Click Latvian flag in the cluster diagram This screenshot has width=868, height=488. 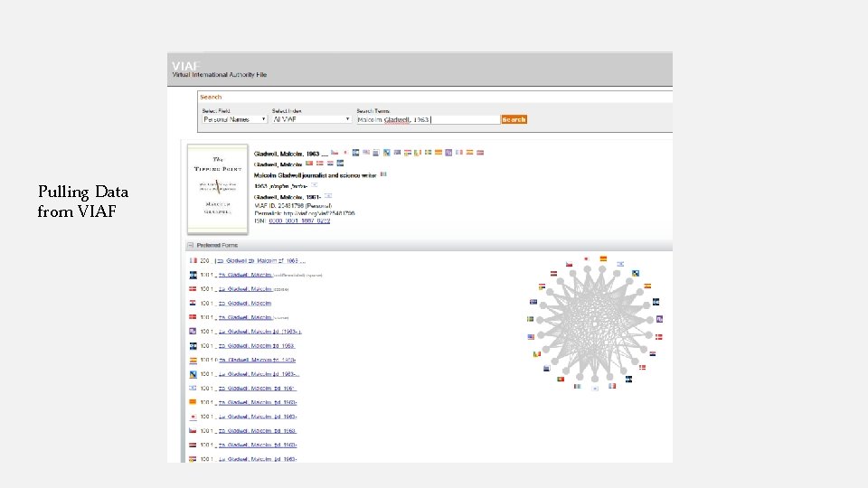(x=553, y=273)
